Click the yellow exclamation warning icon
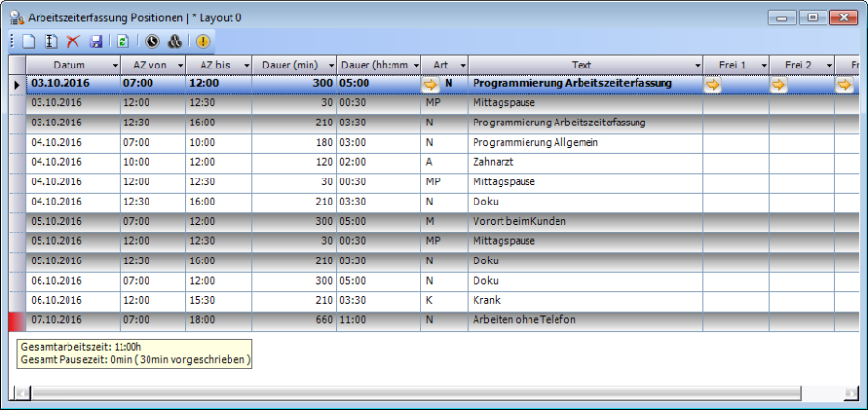Viewport: 868px width, 410px height. [203, 41]
